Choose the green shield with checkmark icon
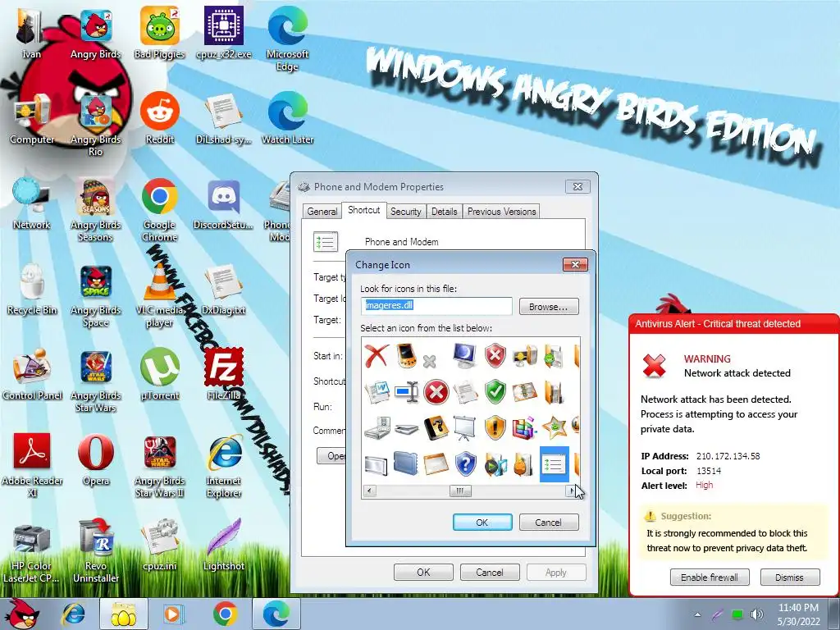Image resolution: width=840 pixels, height=630 pixels. tap(495, 393)
